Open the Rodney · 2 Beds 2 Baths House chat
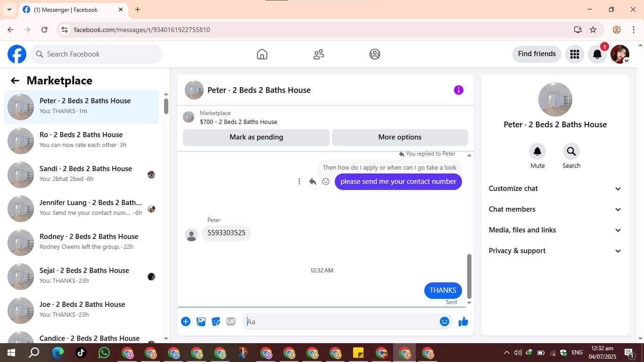This screenshot has width=644, height=362. pos(82,242)
